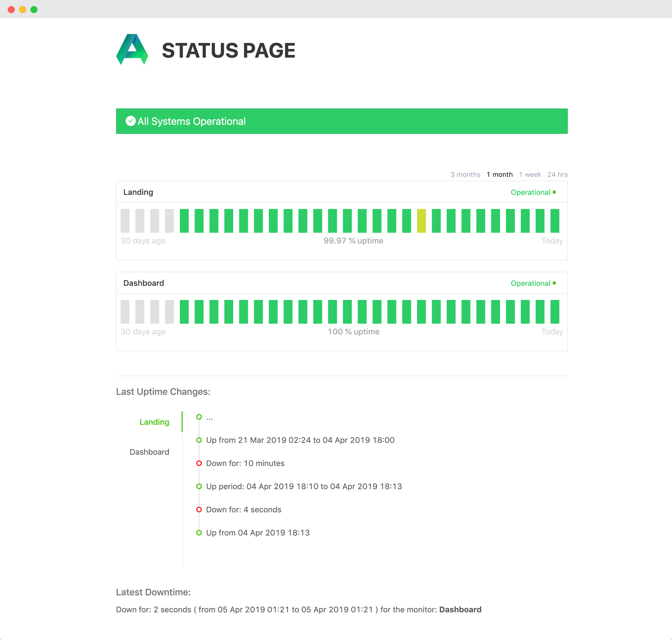Click the green circle for Up from 04 Apr 2019 18:13
672x640 pixels.
pos(199,533)
